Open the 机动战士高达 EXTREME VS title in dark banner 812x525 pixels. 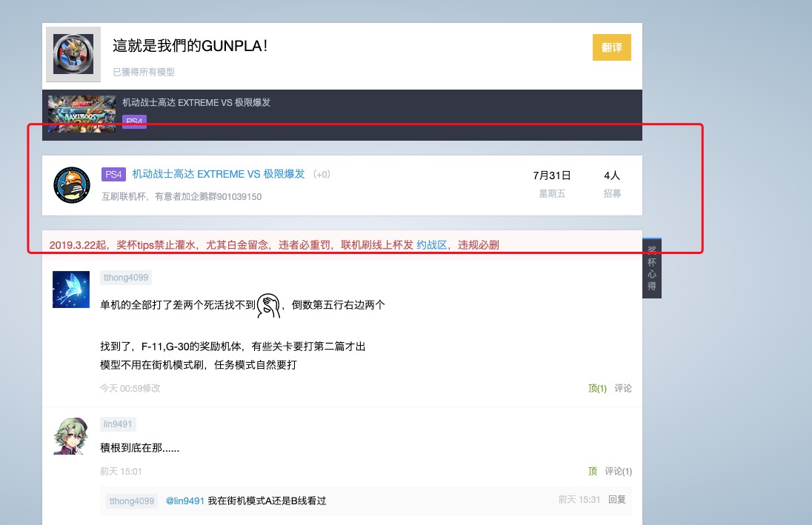click(196, 102)
